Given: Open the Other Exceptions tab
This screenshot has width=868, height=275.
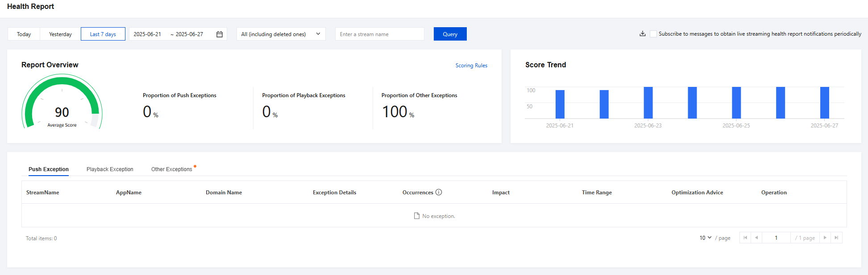Looking at the screenshot, I should pos(171,169).
